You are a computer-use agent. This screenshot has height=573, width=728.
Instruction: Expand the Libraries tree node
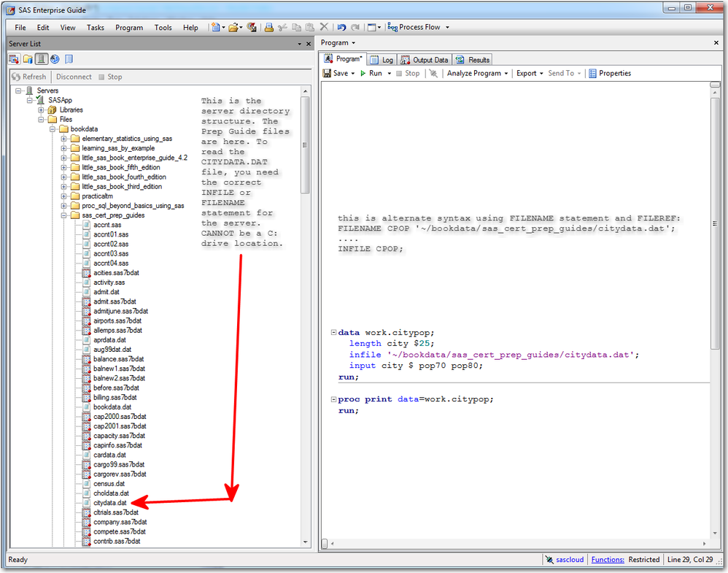(x=42, y=110)
